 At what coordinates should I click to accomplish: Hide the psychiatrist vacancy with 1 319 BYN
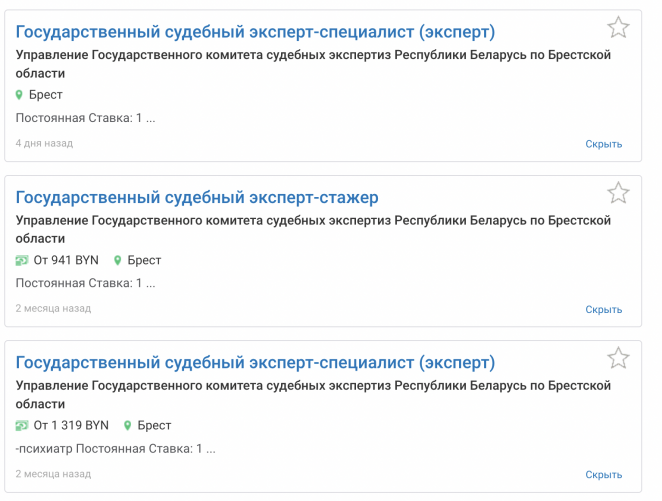[603, 474]
